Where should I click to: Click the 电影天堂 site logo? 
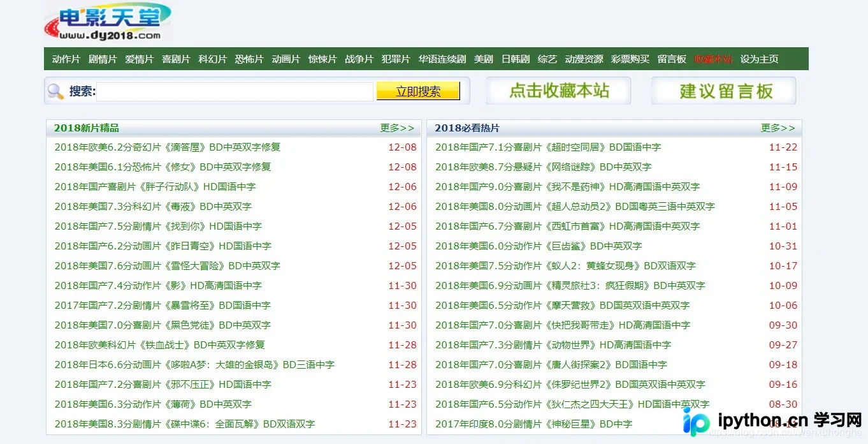click(108, 22)
